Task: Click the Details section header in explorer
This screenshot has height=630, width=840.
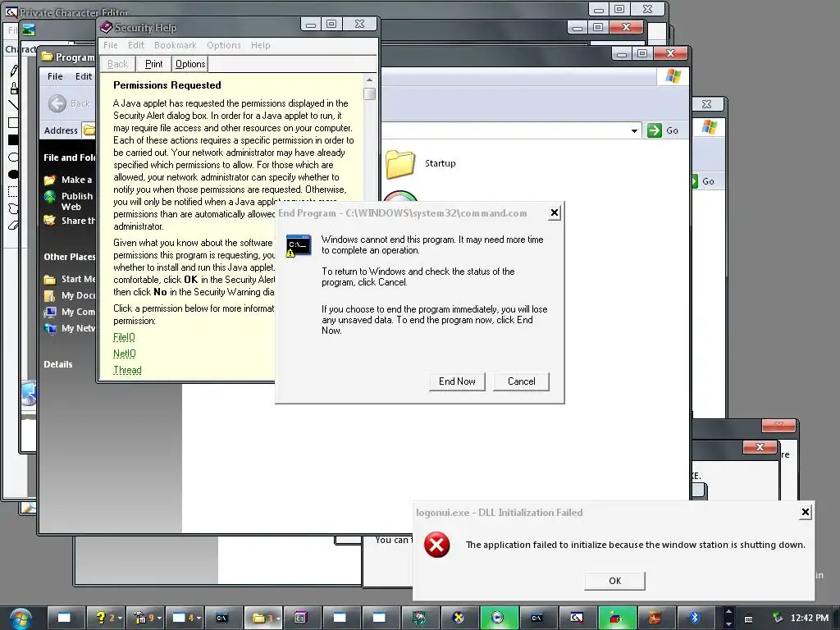Action: [x=58, y=364]
